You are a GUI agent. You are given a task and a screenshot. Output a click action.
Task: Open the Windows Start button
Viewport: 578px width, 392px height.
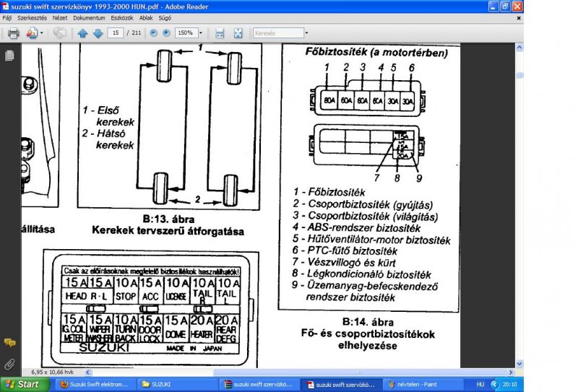pyautogui.click(x=25, y=384)
